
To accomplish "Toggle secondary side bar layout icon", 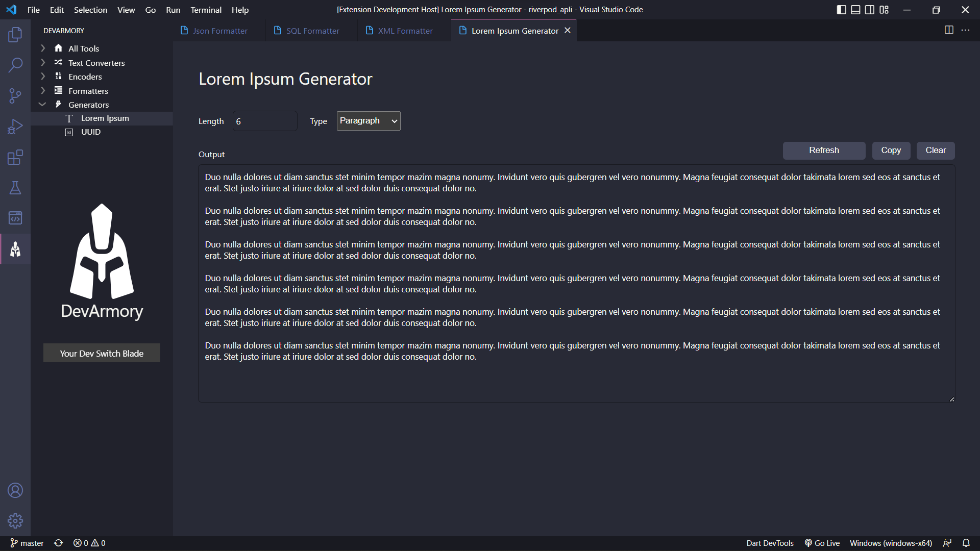I will coord(870,10).
